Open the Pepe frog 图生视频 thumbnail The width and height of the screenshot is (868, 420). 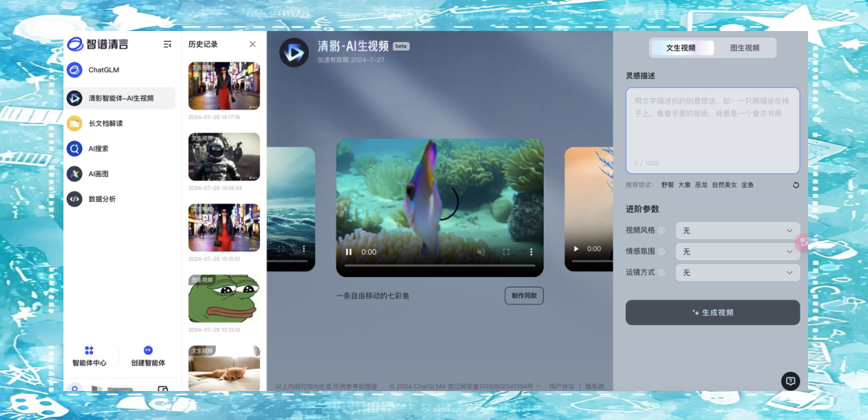(224, 299)
